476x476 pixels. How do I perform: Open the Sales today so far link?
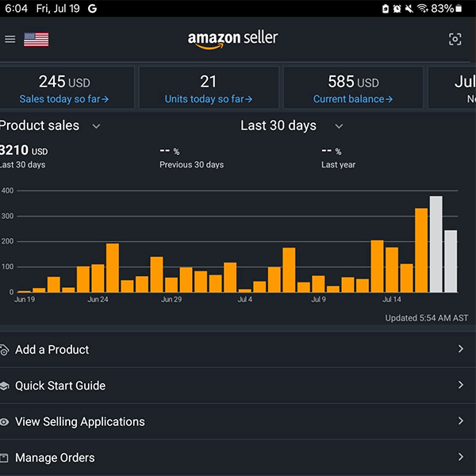pyautogui.click(x=64, y=99)
